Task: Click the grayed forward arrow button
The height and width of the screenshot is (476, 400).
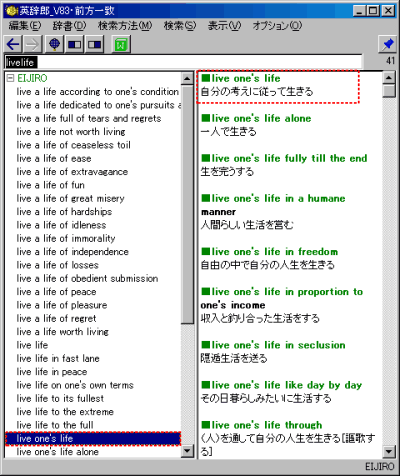Action: pyautogui.click(x=32, y=44)
